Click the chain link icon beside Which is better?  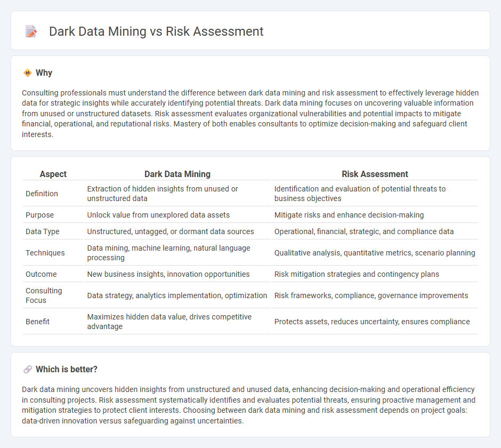click(28, 370)
